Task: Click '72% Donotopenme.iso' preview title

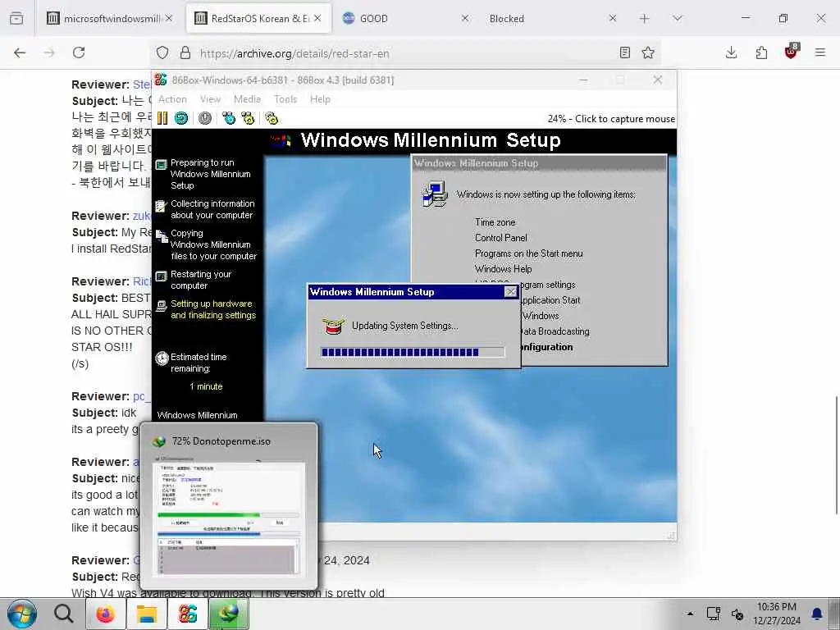Action: pyautogui.click(x=221, y=441)
